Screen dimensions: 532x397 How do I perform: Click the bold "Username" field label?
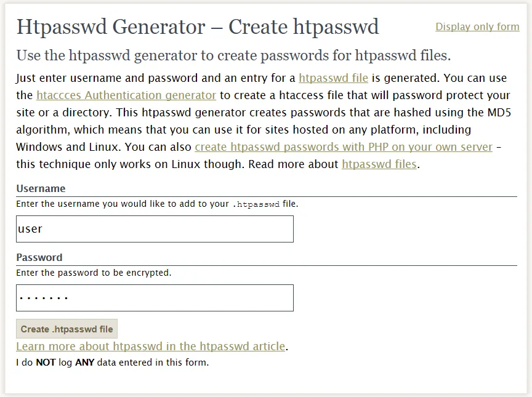tap(41, 188)
